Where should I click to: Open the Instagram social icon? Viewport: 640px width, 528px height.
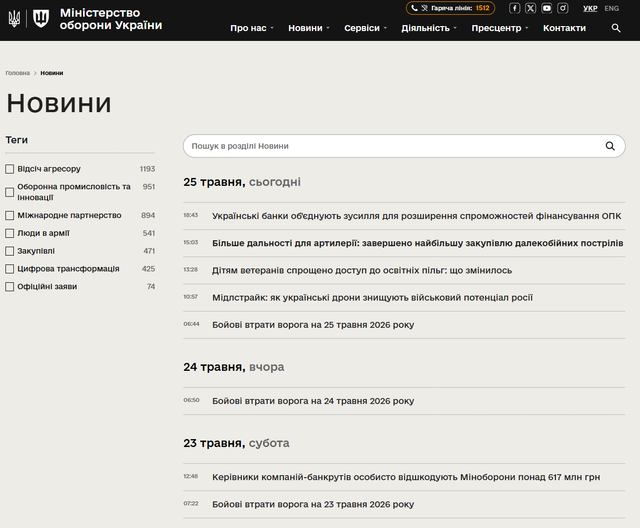pyautogui.click(x=563, y=8)
